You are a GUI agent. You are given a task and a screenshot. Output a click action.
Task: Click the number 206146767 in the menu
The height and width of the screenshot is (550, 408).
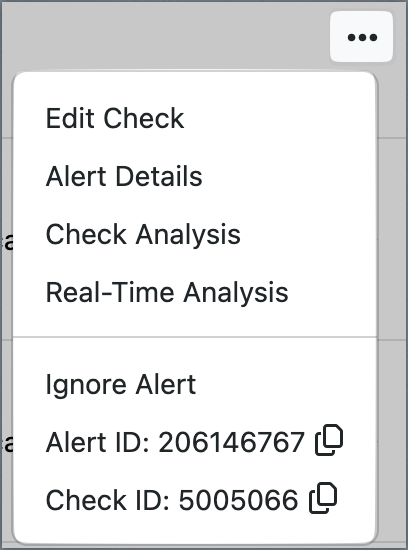click(231, 442)
